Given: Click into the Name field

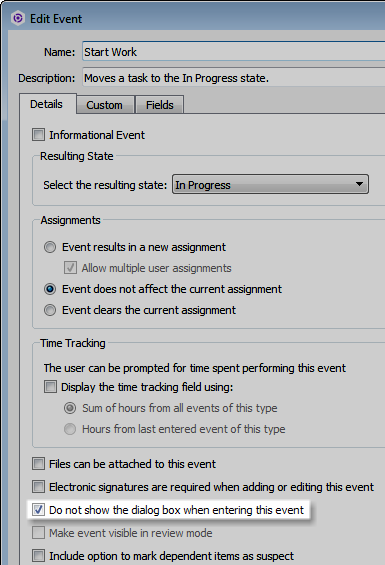Looking at the screenshot, I should [234, 52].
